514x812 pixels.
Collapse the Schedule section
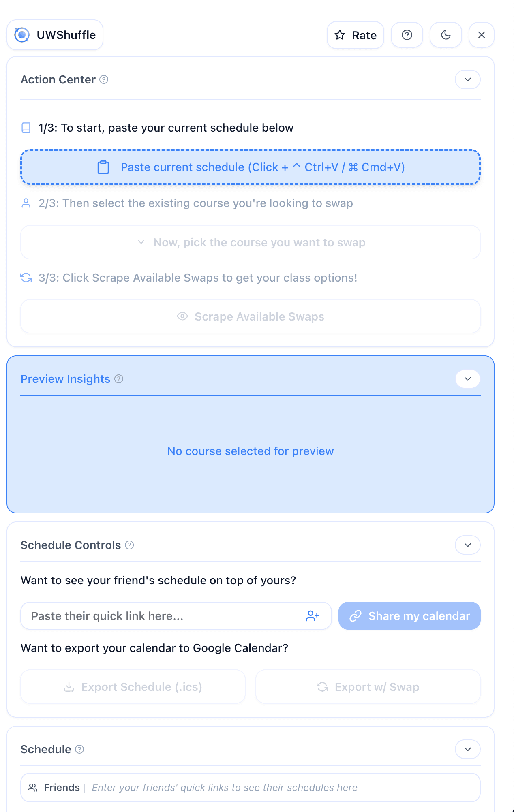[467, 749]
